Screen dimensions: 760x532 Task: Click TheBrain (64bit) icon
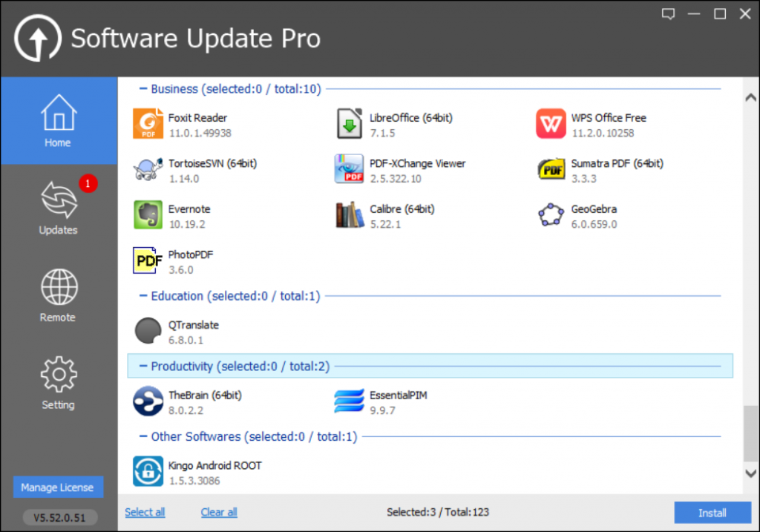(148, 401)
